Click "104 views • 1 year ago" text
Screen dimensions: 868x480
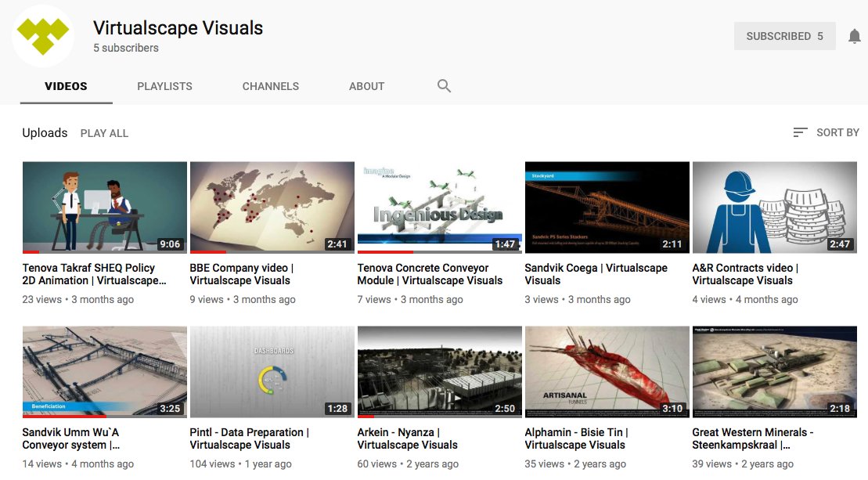click(241, 464)
